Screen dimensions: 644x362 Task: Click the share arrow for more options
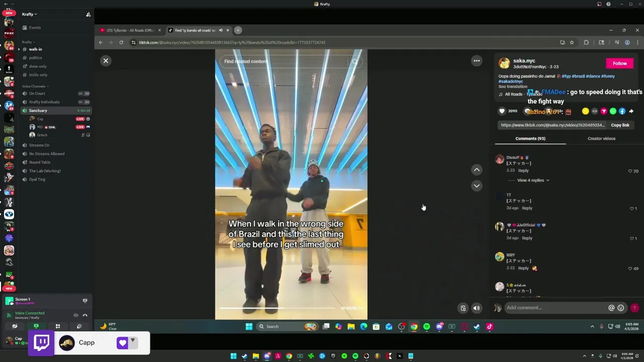tap(631, 112)
